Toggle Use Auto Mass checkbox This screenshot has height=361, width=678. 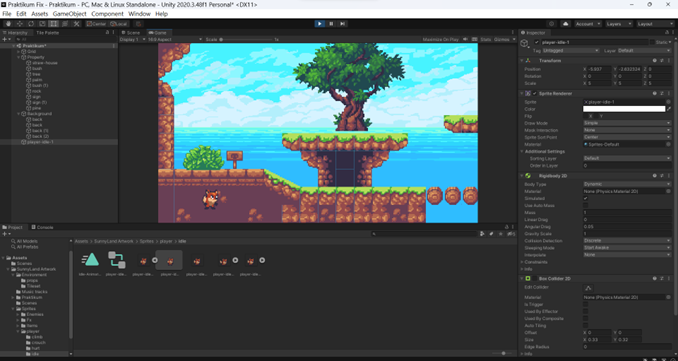[x=585, y=205]
